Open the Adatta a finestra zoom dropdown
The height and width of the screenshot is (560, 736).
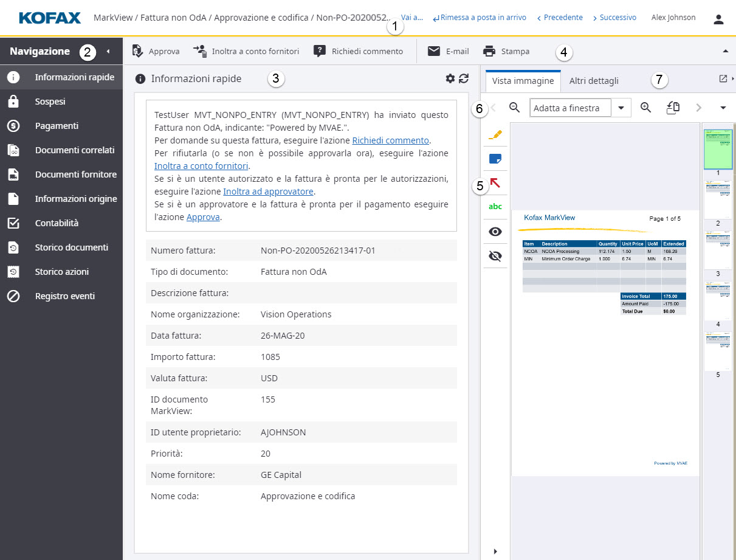point(621,108)
